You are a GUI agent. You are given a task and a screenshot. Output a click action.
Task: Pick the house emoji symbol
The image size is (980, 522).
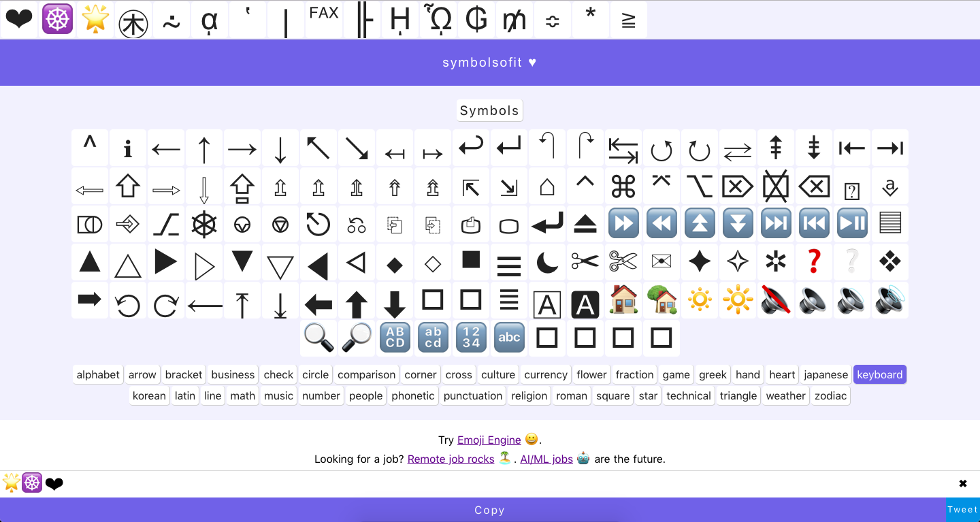623,299
